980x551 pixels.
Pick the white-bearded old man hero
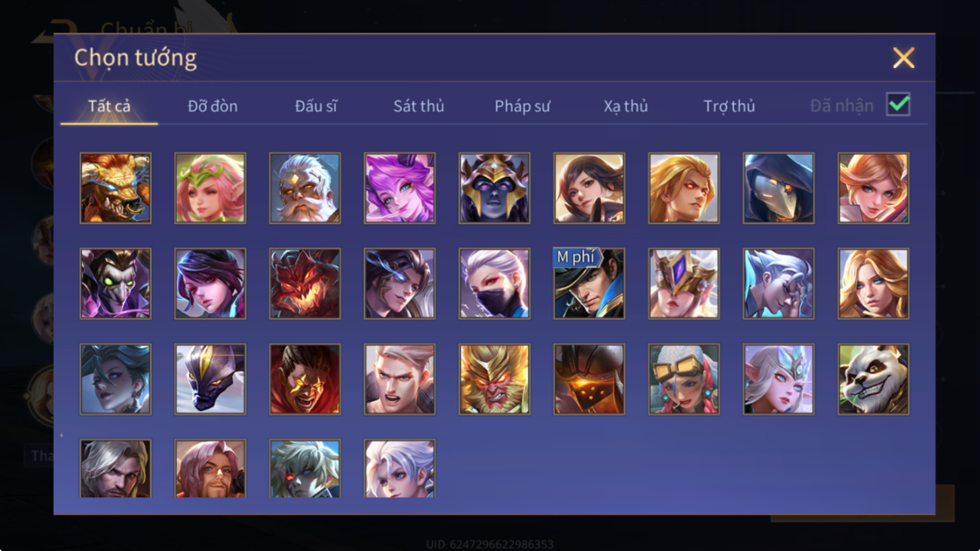(305, 188)
